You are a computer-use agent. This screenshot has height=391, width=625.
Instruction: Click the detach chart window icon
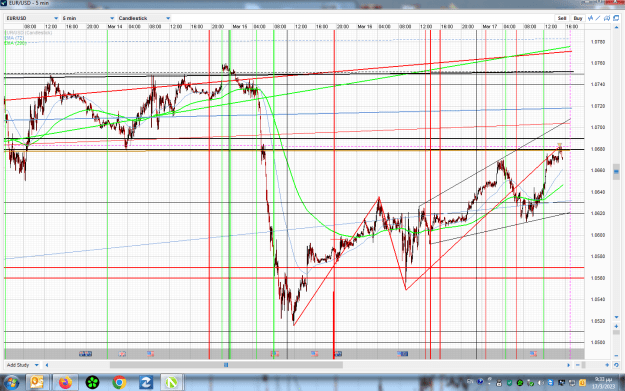[x=616, y=18]
